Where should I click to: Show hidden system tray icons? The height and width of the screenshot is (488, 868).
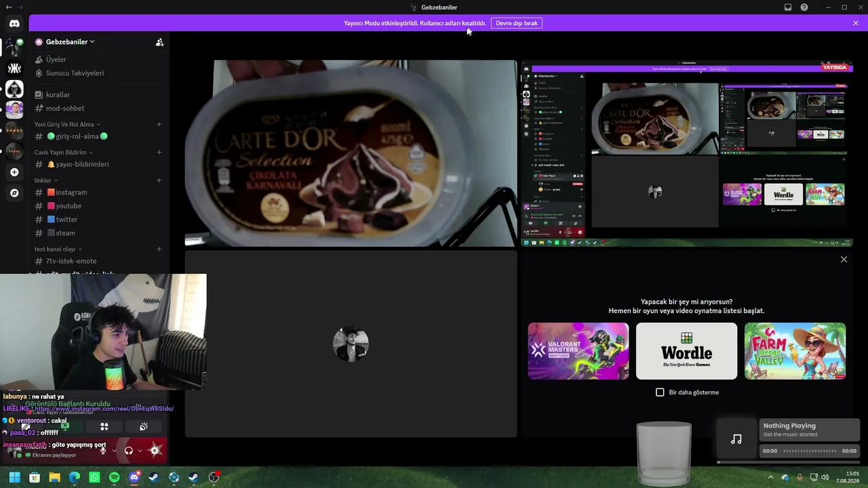coord(770,477)
